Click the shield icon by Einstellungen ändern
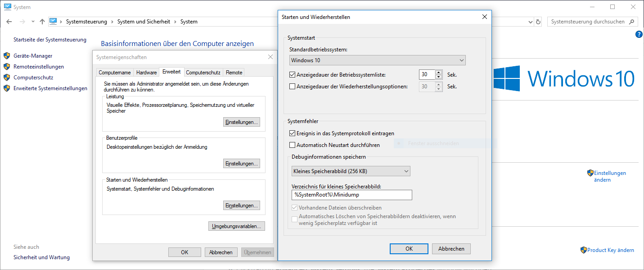 (x=590, y=173)
